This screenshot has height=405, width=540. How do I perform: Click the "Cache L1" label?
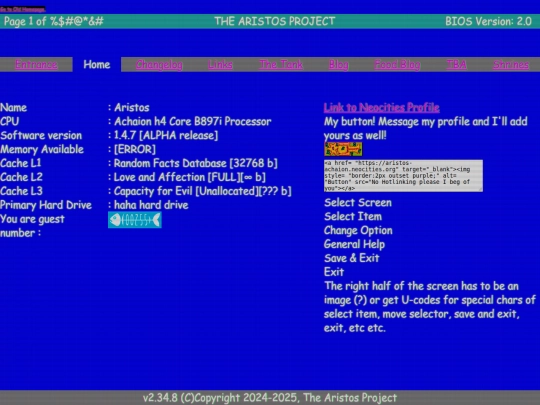pos(21,163)
